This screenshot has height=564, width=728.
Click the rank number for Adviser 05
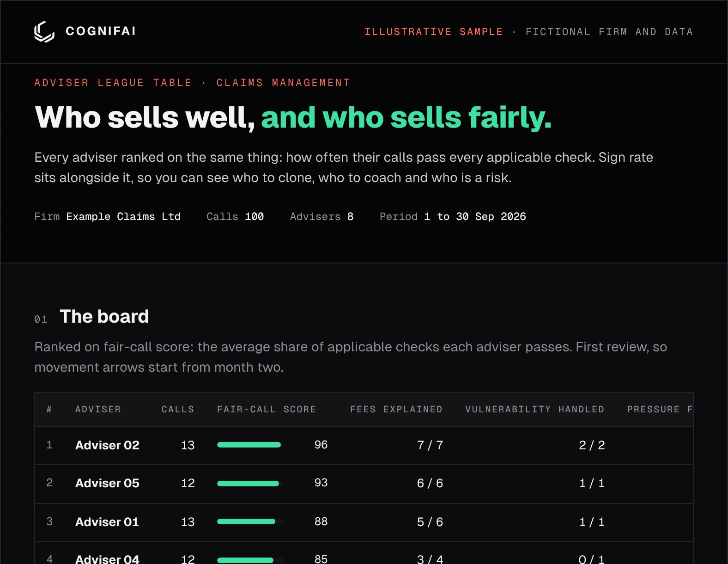click(x=49, y=483)
